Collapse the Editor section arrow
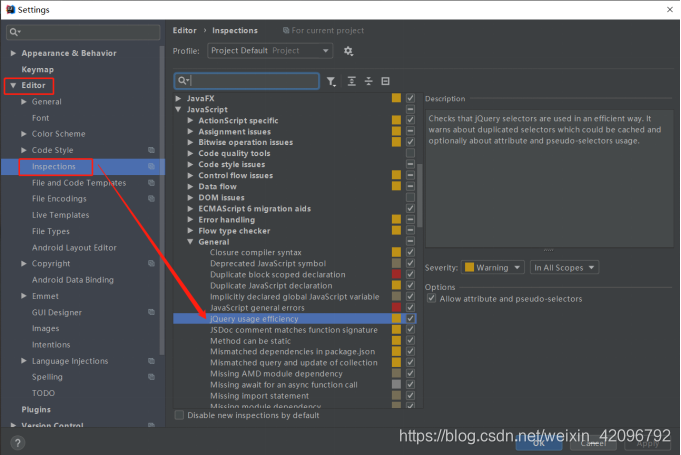 13,86
